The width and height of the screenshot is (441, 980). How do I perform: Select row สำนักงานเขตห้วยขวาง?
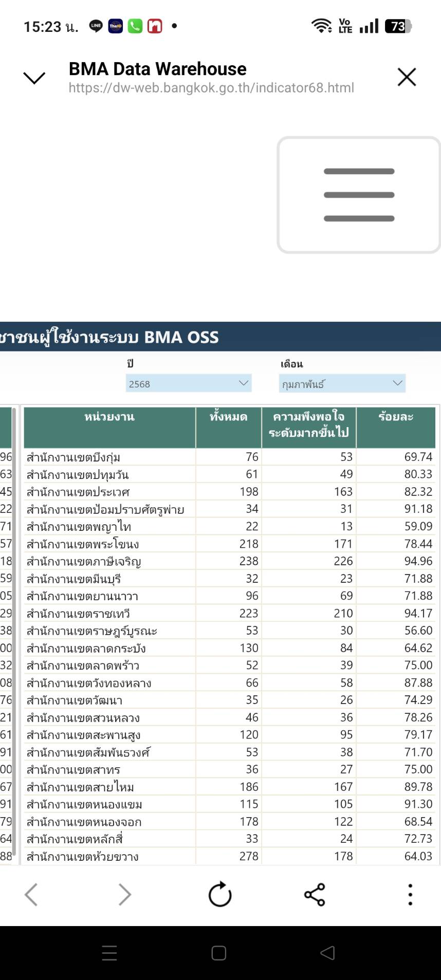[x=229, y=856]
